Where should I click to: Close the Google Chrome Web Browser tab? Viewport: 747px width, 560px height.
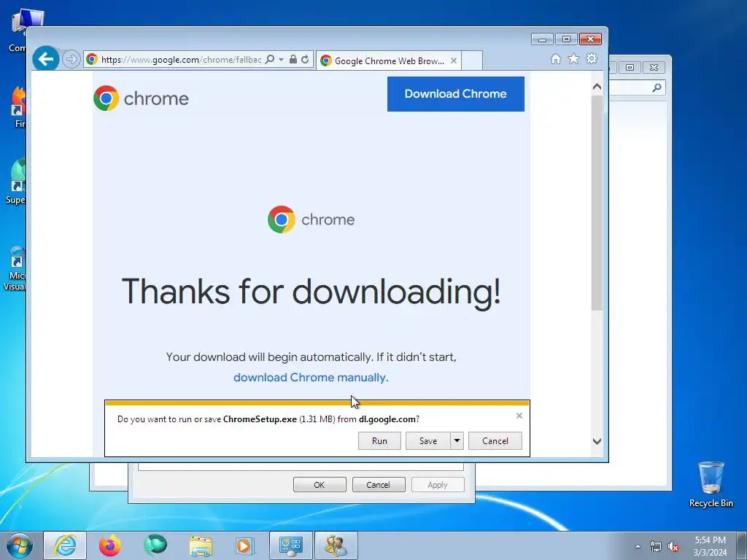pos(454,61)
